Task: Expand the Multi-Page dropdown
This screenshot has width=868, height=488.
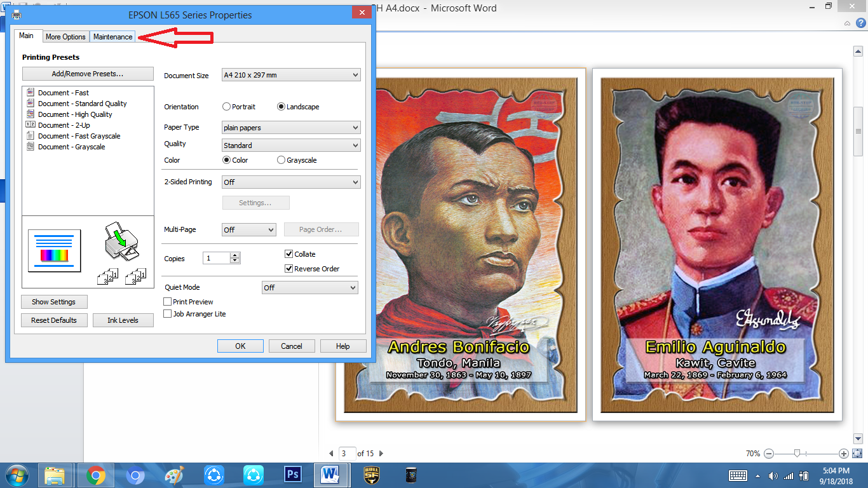Action: pyautogui.click(x=249, y=230)
